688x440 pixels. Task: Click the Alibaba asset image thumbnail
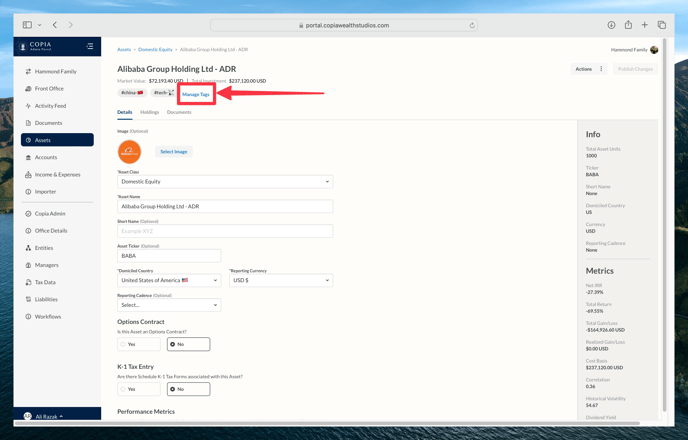[129, 152]
